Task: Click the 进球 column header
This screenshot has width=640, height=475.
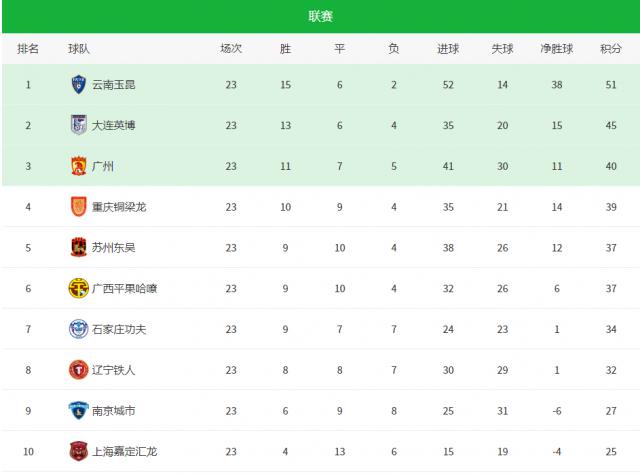Action: point(448,48)
